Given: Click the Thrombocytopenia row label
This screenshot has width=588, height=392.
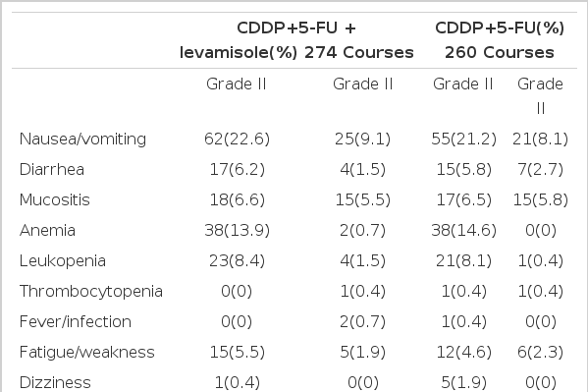Looking at the screenshot, I should (x=91, y=292).
